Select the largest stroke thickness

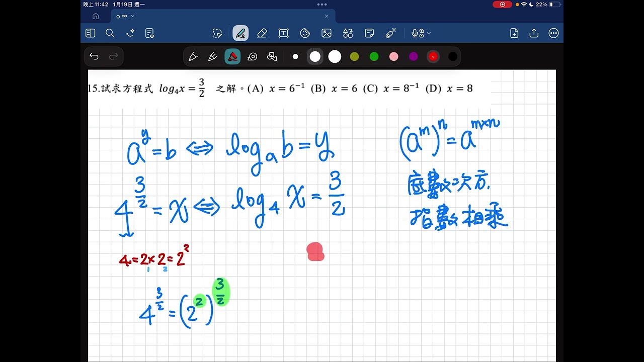[x=335, y=57]
